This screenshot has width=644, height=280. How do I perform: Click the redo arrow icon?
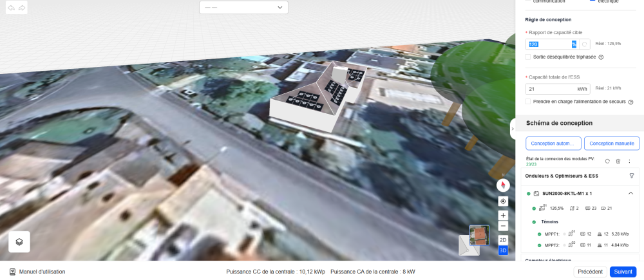22,8
